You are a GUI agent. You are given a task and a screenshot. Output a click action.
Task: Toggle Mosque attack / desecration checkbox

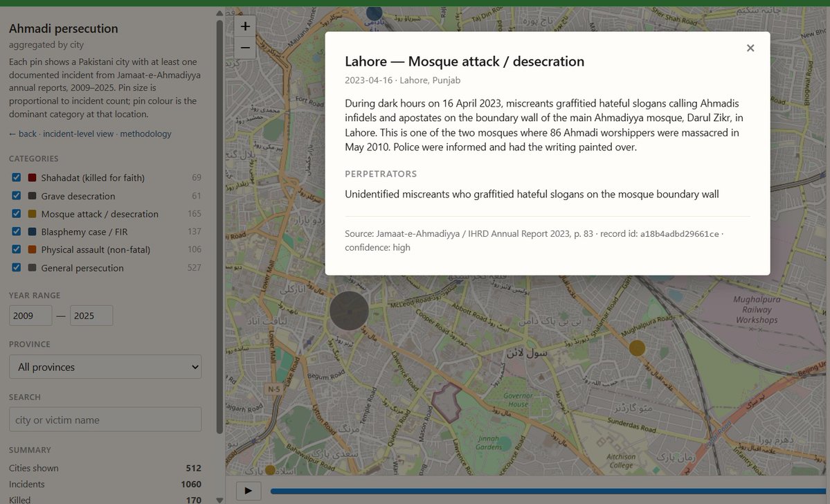[x=17, y=213]
